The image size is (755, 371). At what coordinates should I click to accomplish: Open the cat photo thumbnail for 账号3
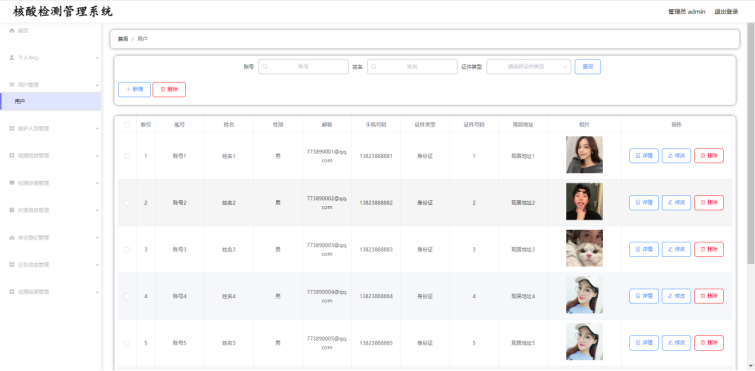pyautogui.click(x=584, y=248)
